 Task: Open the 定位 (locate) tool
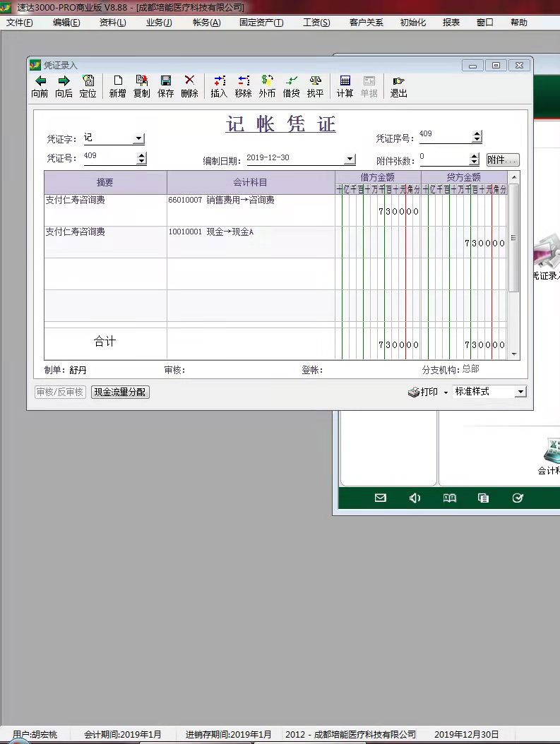pyautogui.click(x=88, y=81)
